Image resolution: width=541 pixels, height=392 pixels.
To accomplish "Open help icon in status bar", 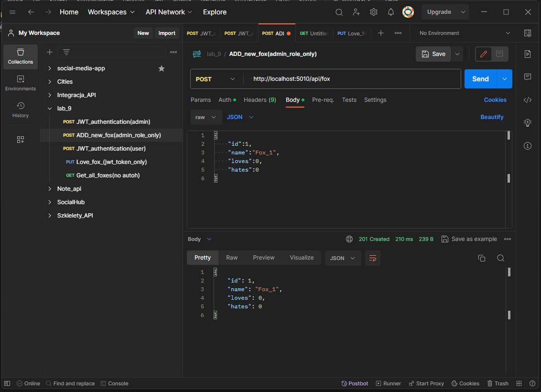I will tap(532, 383).
